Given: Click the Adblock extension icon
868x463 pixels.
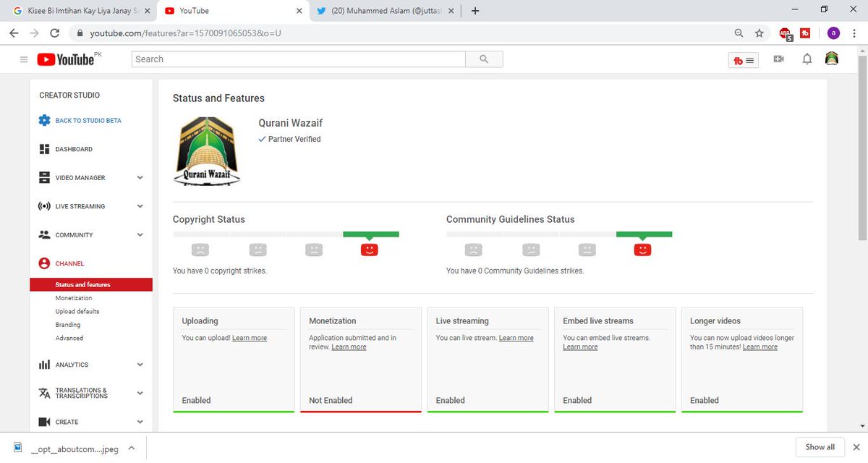Looking at the screenshot, I should tap(786, 33).
